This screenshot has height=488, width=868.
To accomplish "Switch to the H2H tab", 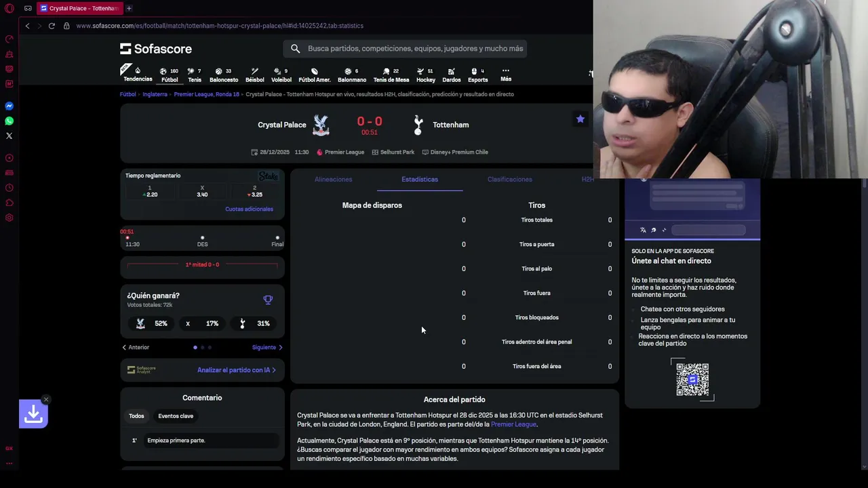I will click(587, 180).
